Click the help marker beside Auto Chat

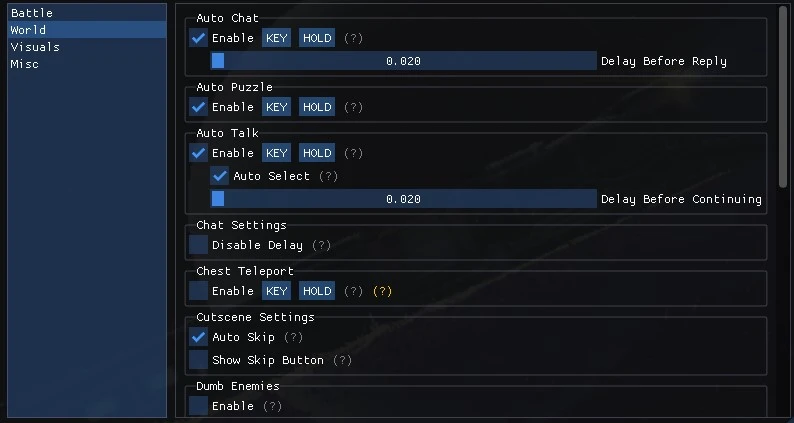(x=353, y=38)
